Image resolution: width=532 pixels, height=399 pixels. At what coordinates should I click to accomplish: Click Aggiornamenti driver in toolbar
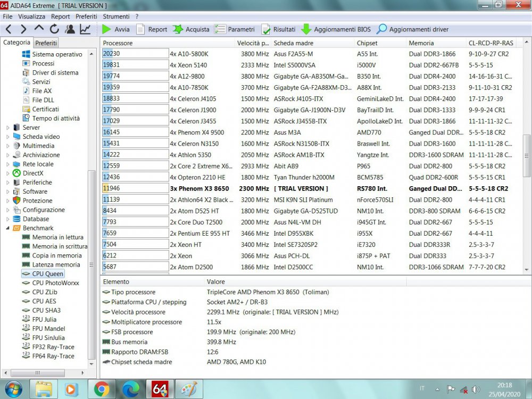(412, 29)
